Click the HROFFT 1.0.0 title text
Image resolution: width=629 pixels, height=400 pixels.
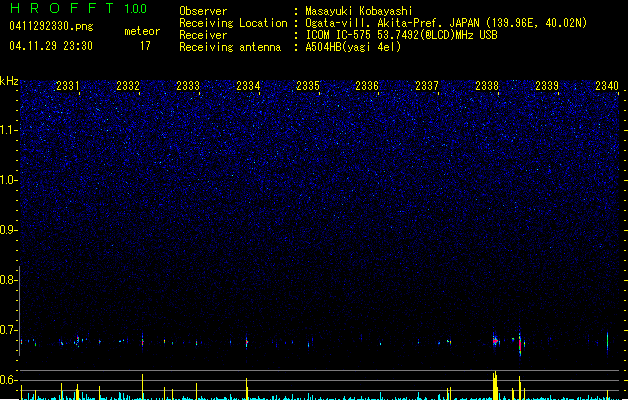point(79,8)
